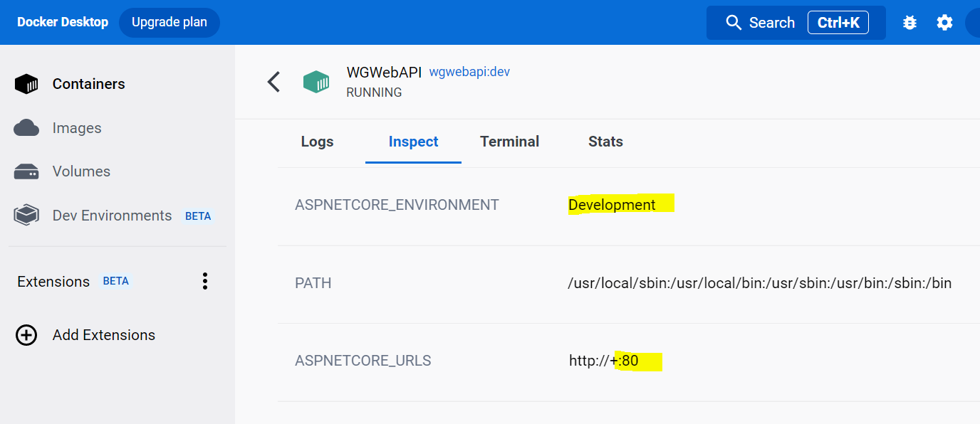Open the Volumes section
The image size is (980, 424).
[x=81, y=171]
